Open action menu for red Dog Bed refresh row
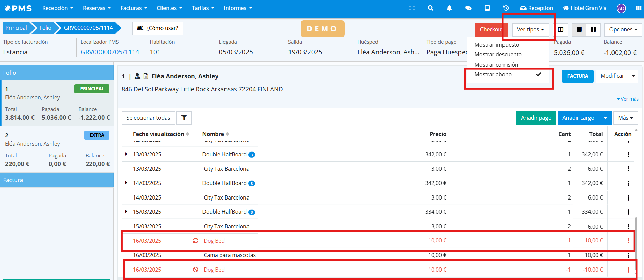Viewport: 644px width, 280px height. point(628,241)
